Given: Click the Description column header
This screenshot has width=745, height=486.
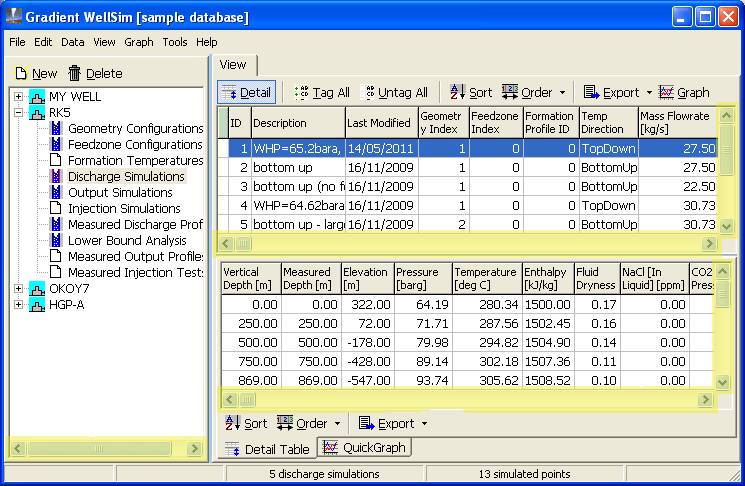Looking at the screenshot, I should [298, 123].
